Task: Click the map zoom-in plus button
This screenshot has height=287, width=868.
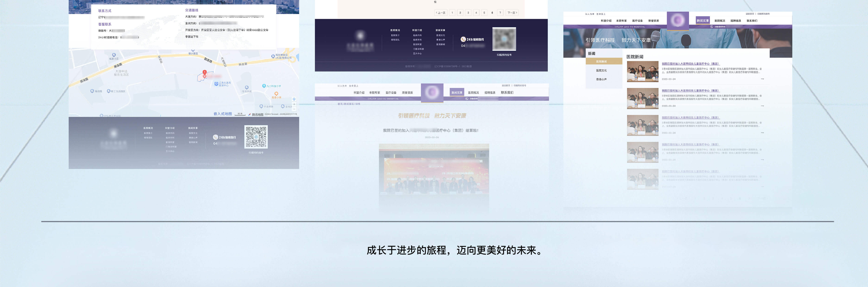Action: (294, 104)
